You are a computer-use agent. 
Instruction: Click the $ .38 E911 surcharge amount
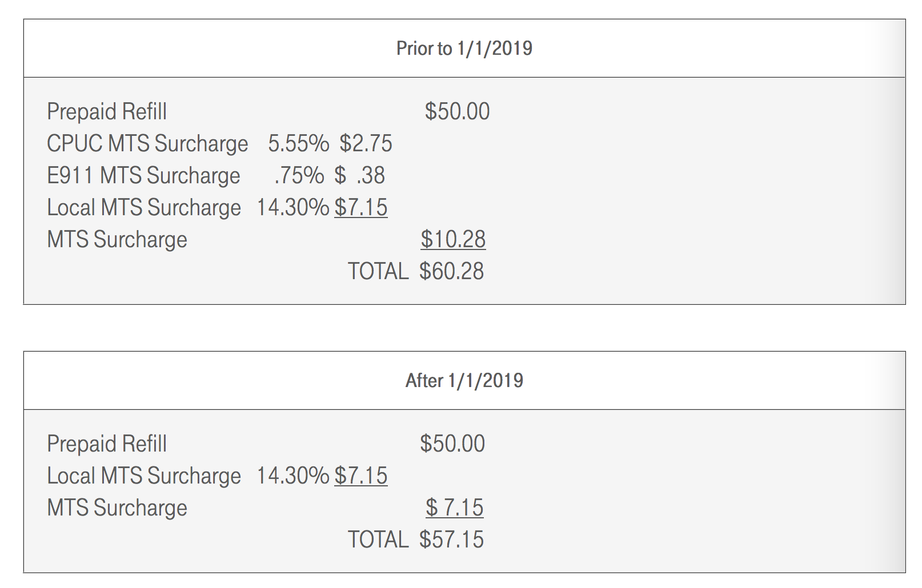coord(360,176)
